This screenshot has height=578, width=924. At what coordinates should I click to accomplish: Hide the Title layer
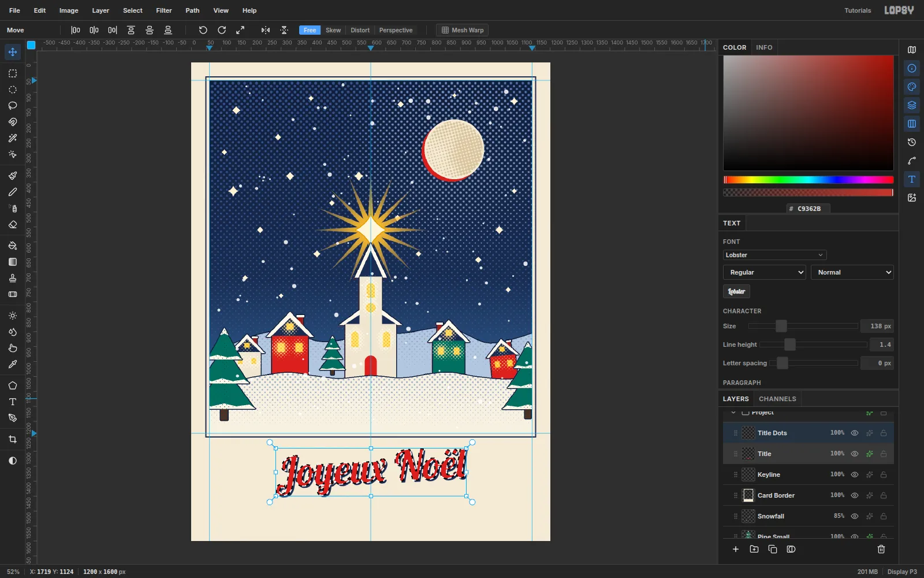click(x=855, y=454)
